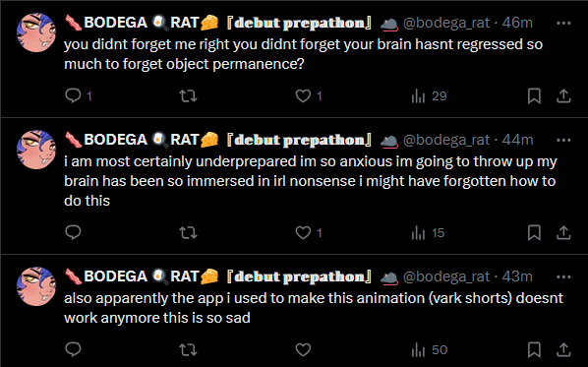Share the tweet with 15 views
The height and width of the screenshot is (367, 588).
pyautogui.click(x=563, y=232)
